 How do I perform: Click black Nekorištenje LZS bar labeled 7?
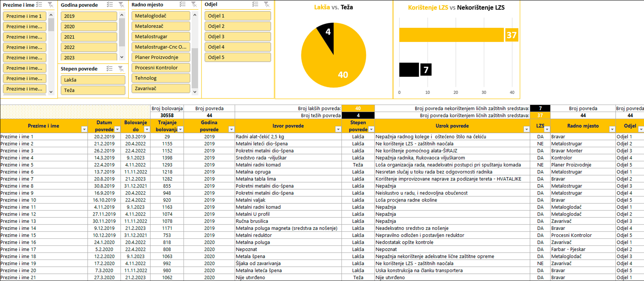tap(409, 70)
